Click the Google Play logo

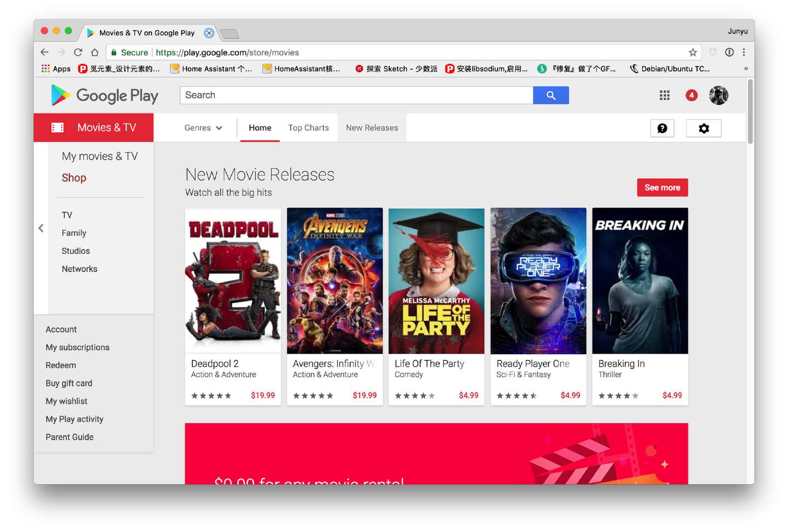pos(105,95)
